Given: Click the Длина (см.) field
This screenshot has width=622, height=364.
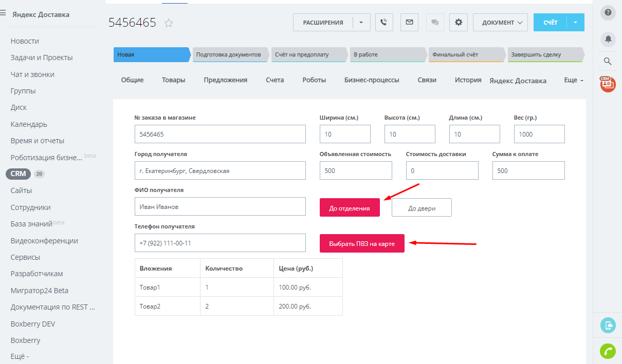Looking at the screenshot, I should tap(474, 134).
